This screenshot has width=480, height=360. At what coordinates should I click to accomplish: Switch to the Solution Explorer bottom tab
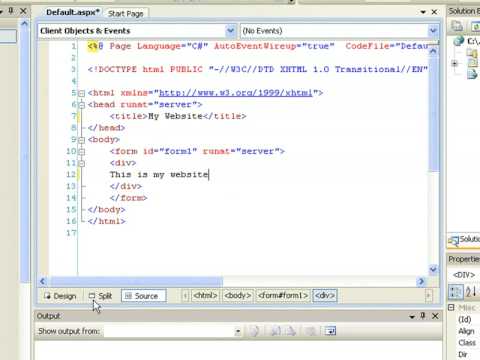click(464, 240)
